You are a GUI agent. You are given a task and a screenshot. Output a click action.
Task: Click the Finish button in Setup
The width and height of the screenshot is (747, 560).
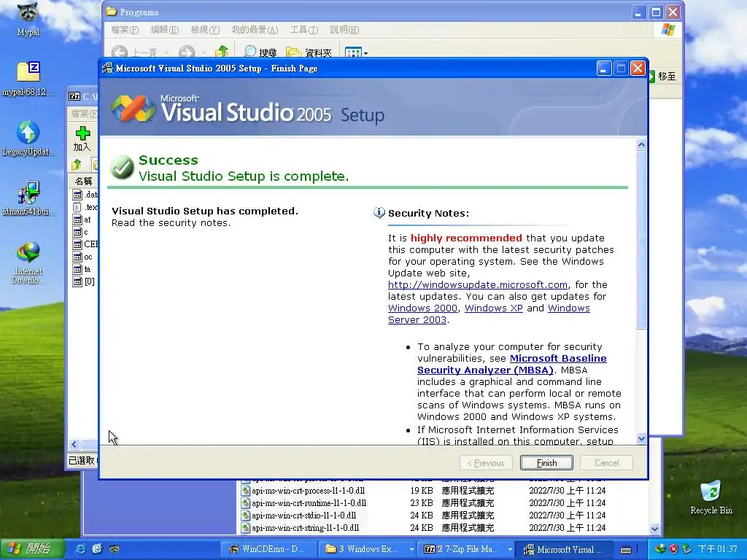(x=546, y=463)
